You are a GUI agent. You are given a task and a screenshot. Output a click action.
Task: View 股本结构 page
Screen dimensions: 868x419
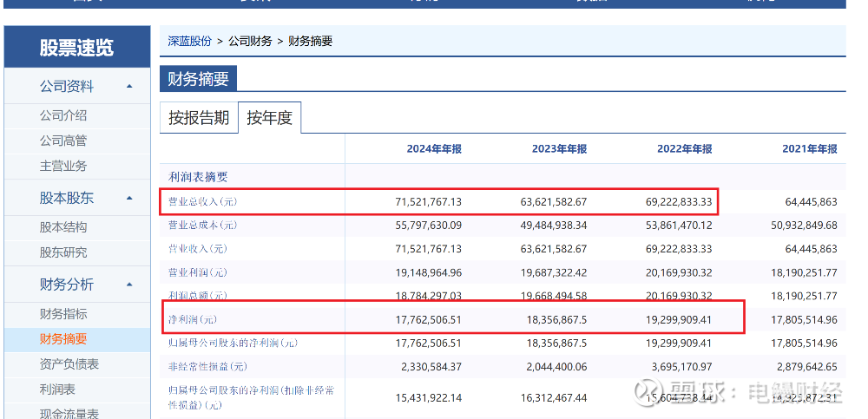tap(63, 227)
